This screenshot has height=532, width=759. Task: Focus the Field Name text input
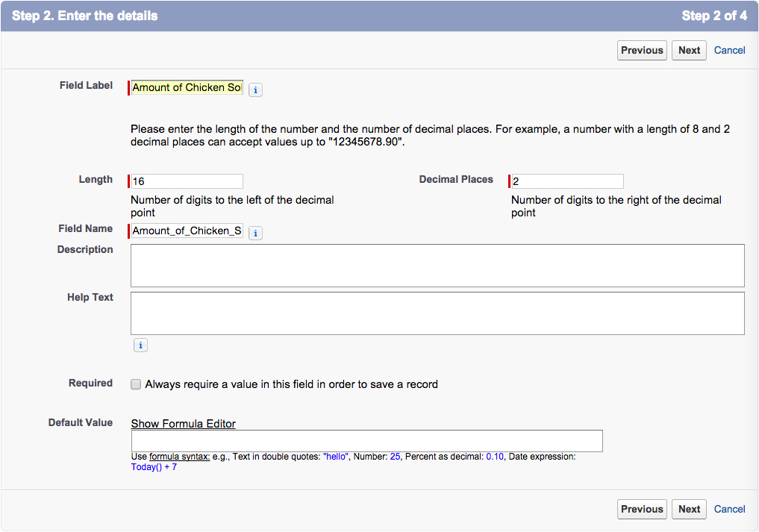coord(187,231)
